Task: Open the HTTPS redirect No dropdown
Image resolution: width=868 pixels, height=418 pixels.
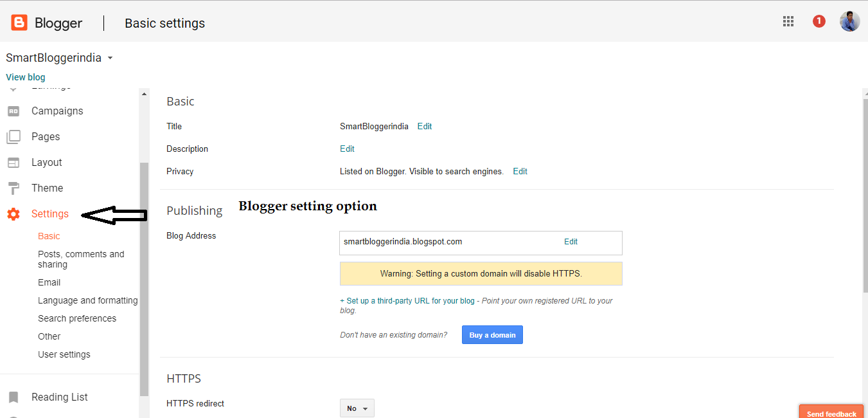Action: (x=357, y=408)
